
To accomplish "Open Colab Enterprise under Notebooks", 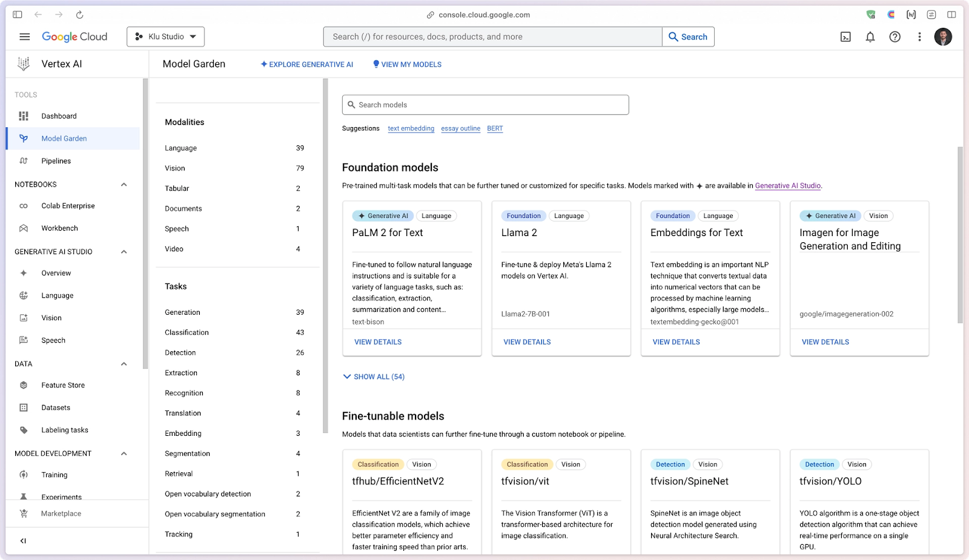I will 69,205.
